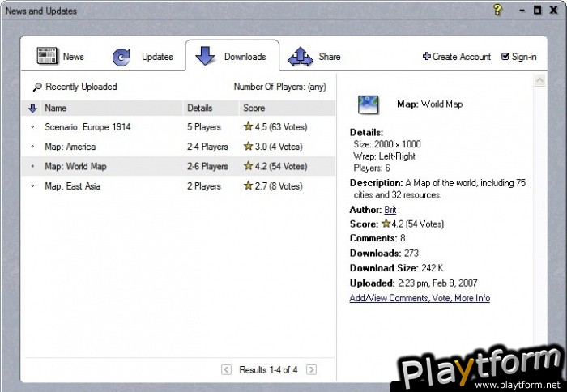567x392 pixels.
Task: Click the star icon on Map: America row
Action: click(x=248, y=146)
